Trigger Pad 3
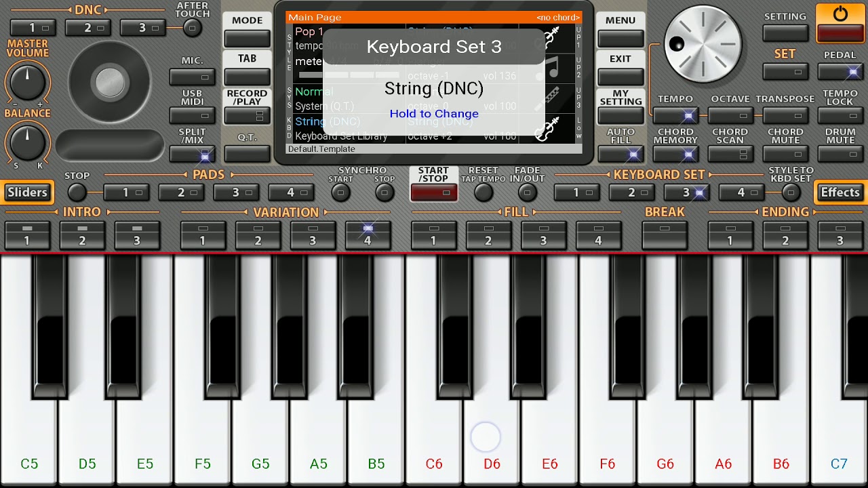 (x=237, y=192)
